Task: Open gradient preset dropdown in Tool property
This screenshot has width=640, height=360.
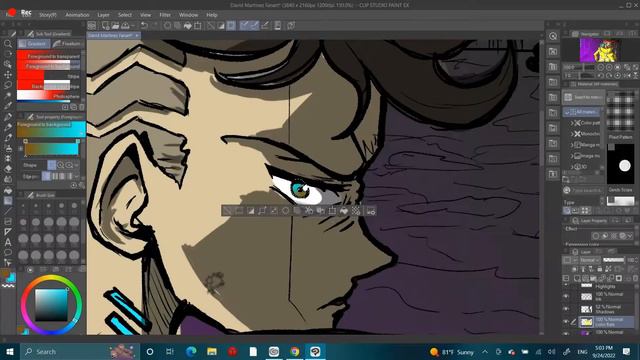Action: click(82, 133)
